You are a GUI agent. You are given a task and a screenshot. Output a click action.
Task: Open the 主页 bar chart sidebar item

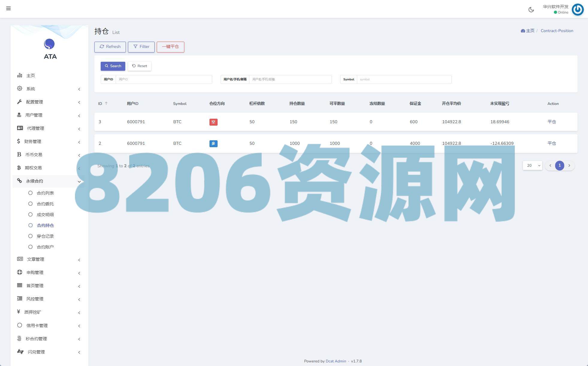20,75
